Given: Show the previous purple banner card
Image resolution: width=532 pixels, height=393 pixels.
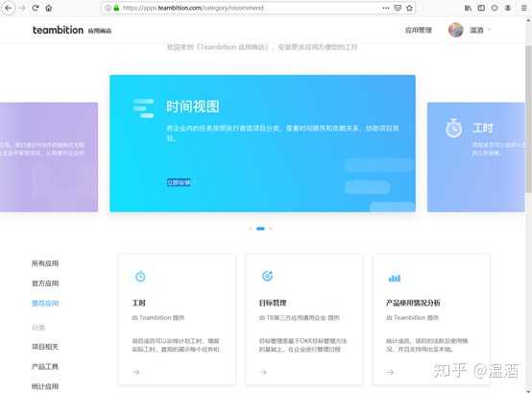Looking at the screenshot, I should tap(49, 158).
